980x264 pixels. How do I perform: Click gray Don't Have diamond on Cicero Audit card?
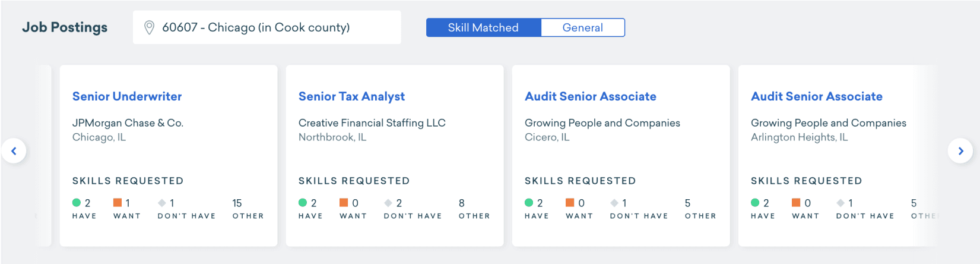click(614, 203)
